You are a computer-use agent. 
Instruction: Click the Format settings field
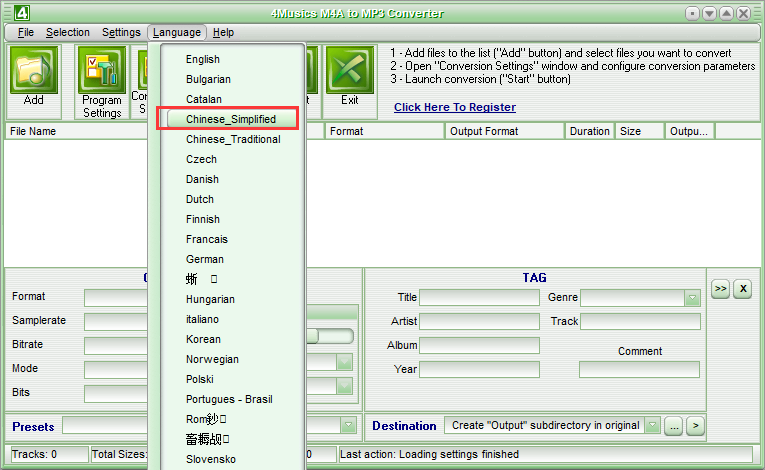(x=116, y=297)
